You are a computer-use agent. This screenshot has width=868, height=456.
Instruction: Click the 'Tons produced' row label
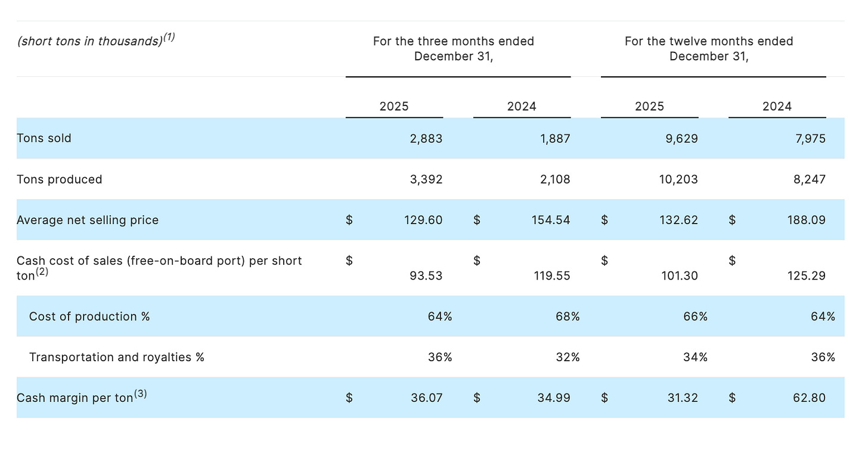click(60, 179)
